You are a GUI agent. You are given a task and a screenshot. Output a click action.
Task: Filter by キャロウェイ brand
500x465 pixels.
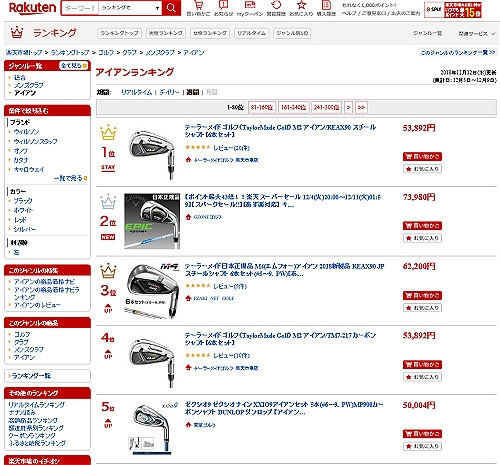pyautogui.click(x=29, y=169)
